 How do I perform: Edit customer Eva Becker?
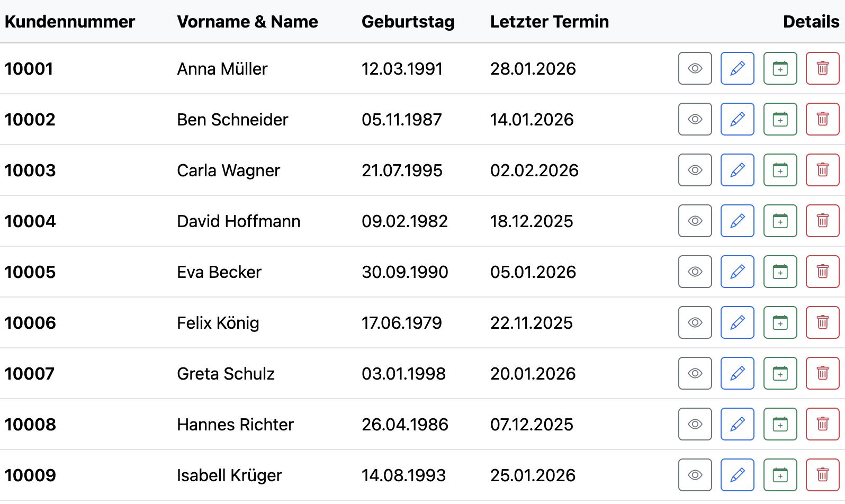click(x=737, y=272)
